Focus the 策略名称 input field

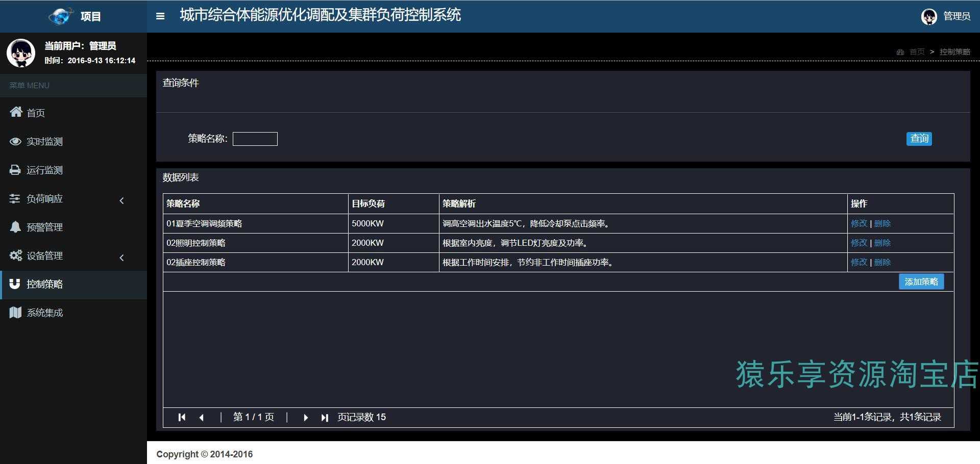(x=255, y=139)
